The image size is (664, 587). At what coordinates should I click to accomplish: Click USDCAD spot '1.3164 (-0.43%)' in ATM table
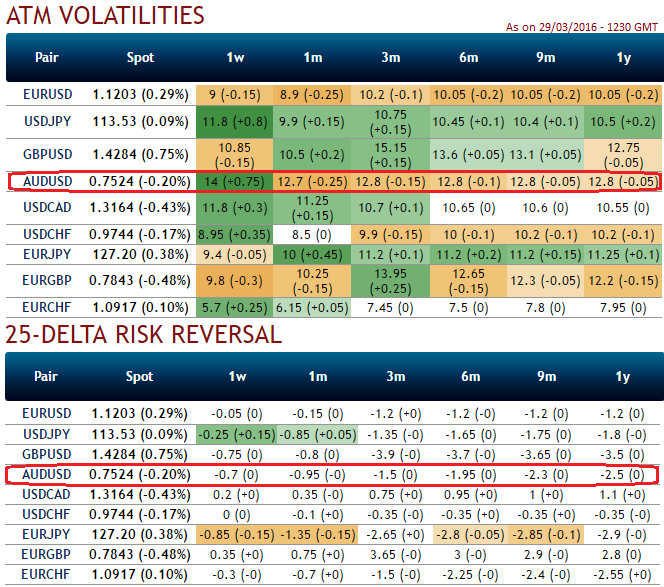click(x=140, y=208)
